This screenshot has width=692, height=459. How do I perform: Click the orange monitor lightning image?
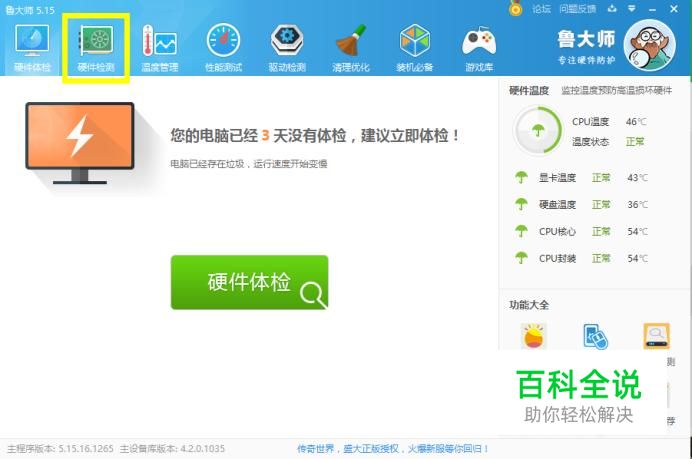79,143
